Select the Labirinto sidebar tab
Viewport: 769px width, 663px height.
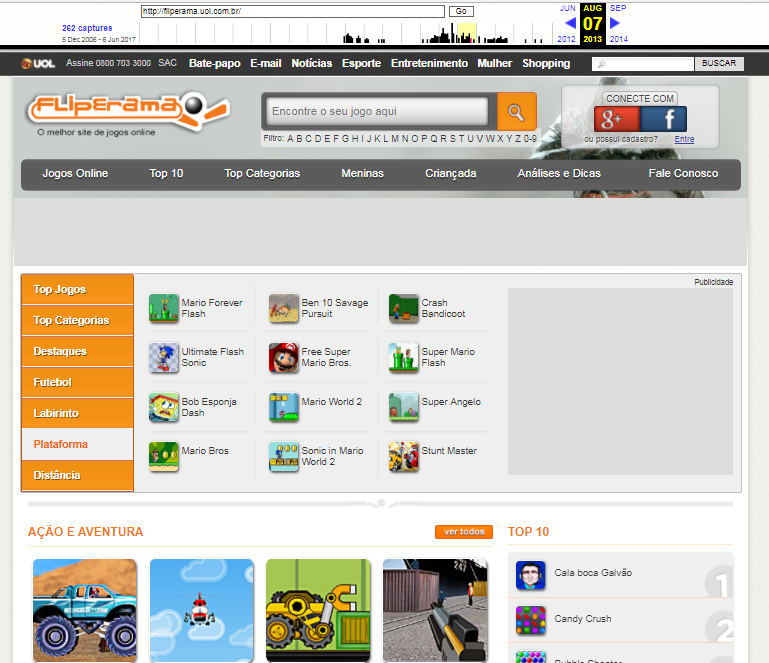point(77,413)
